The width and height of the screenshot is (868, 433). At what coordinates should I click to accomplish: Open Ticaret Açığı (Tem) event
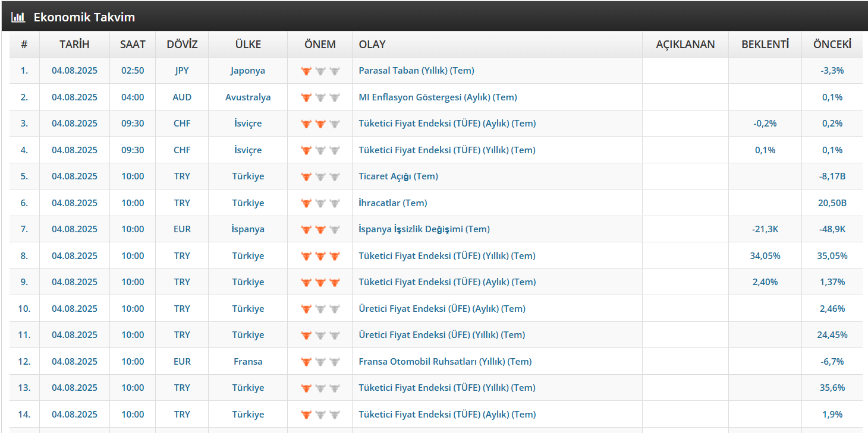pos(398,176)
